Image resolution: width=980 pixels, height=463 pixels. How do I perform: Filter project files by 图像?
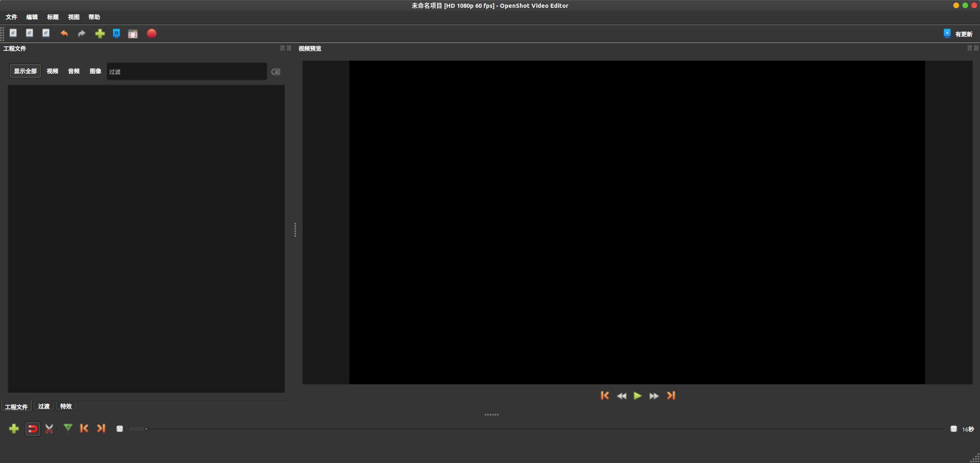click(x=96, y=71)
